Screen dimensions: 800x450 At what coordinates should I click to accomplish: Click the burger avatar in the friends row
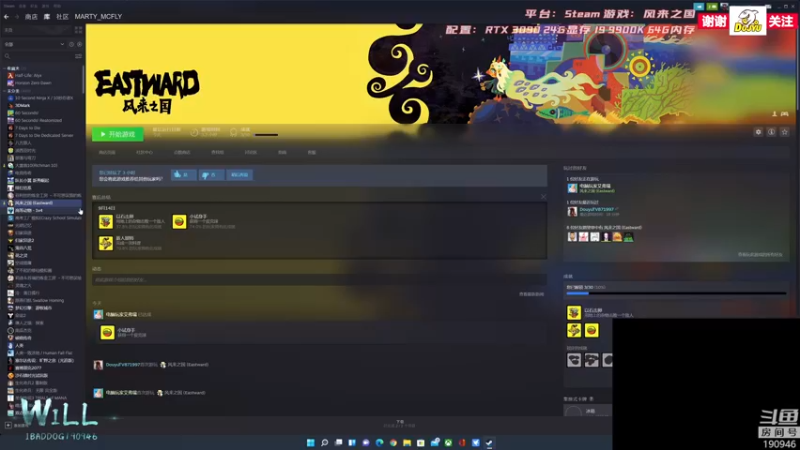(x=617, y=237)
